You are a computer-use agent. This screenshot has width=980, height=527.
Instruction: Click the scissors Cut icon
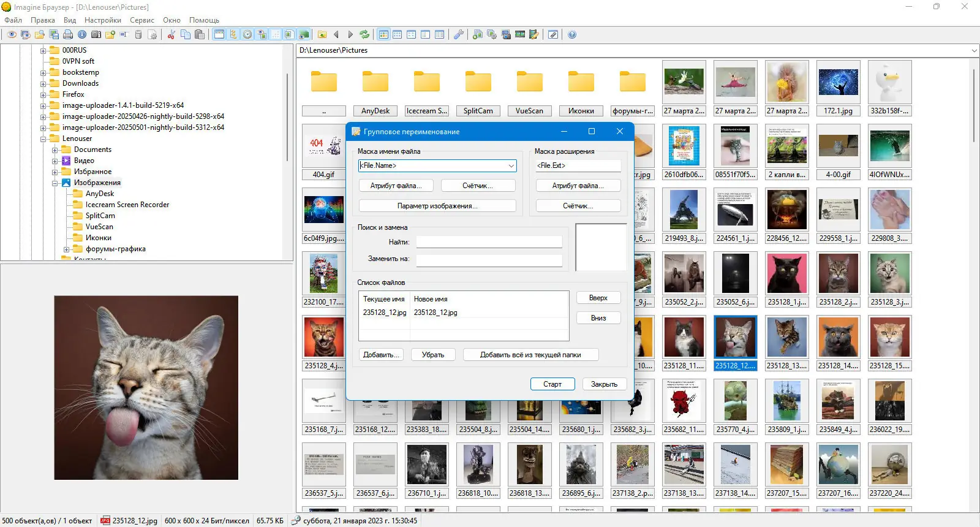pos(171,34)
